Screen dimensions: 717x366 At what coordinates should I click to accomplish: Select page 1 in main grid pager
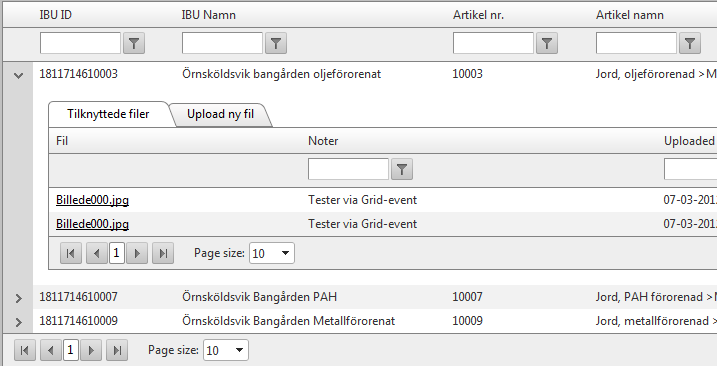[70, 350]
